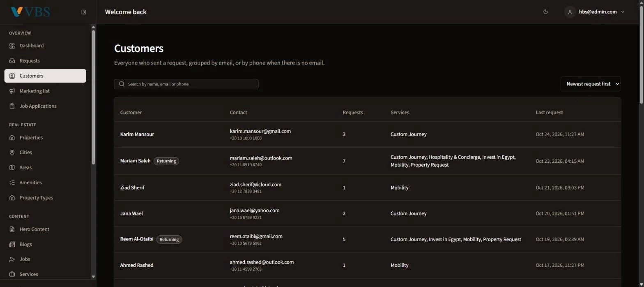Open the Newest request first sort dropdown
Screen dimensions: 644x287
pos(590,84)
